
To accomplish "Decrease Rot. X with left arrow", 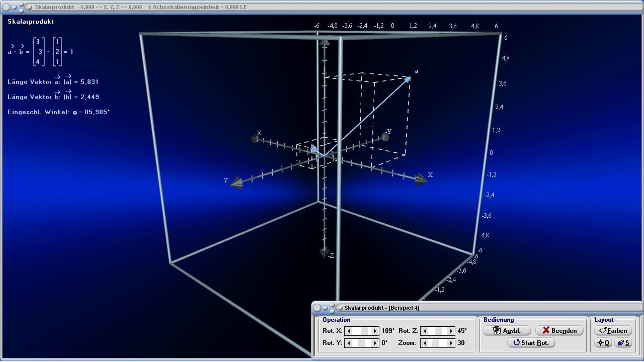I will click(x=348, y=331).
